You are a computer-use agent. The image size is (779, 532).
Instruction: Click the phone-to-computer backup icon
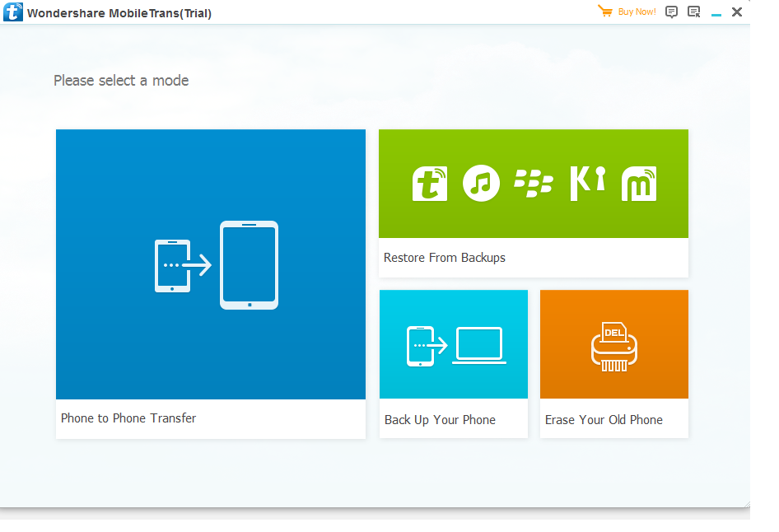coord(456,346)
